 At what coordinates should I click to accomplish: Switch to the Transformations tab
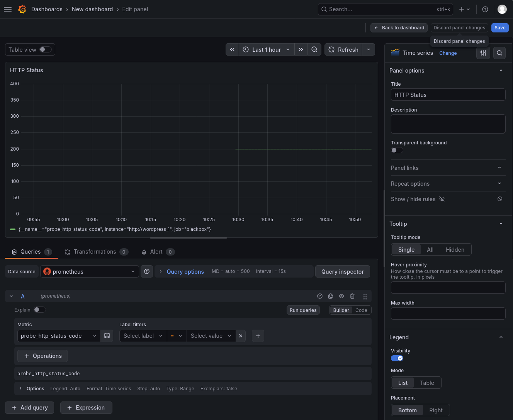pos(97,252)
